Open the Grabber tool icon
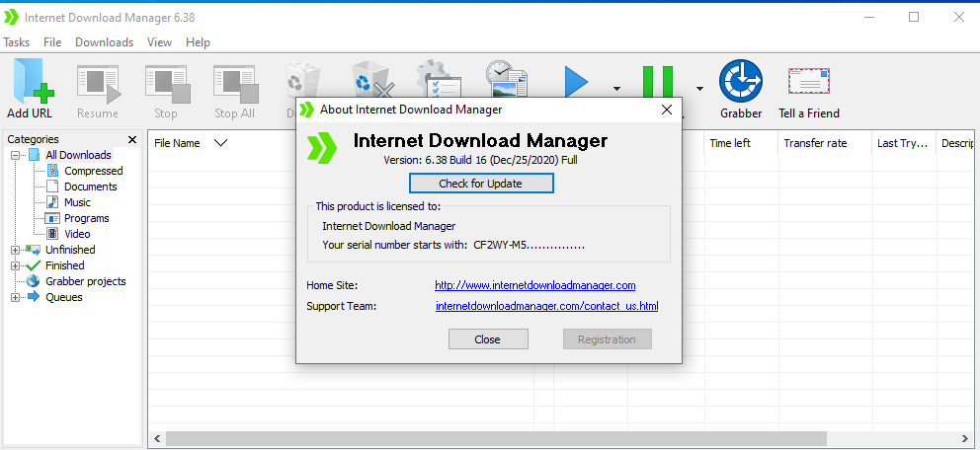The height and width of the screenshot is (450, 980). click(741, 82)
